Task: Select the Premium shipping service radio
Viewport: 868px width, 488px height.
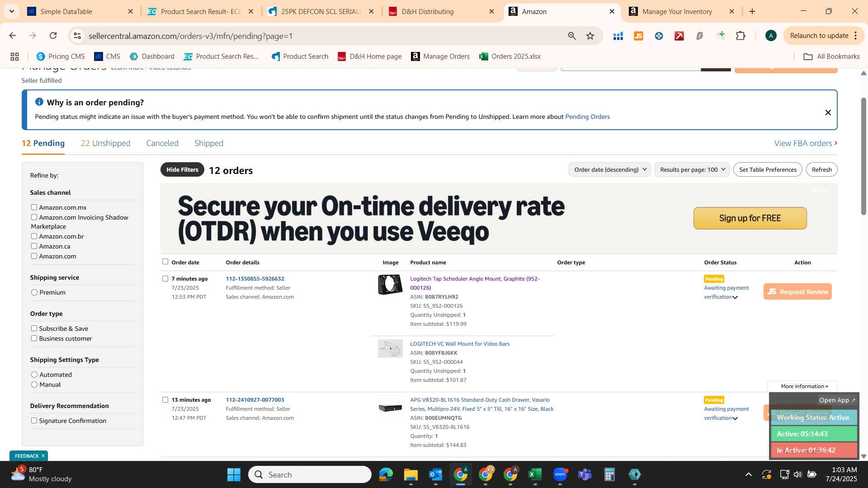Action: [x=34, y=292]
